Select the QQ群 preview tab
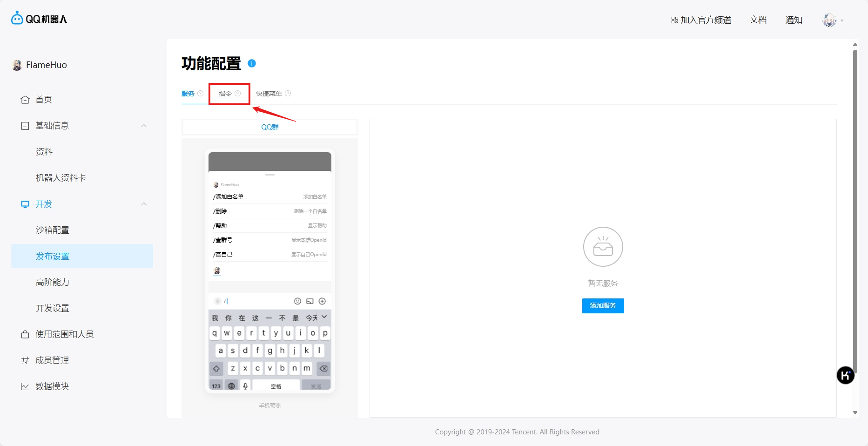Image resolution: width=868 pixels, height=446 pixels. click(x=270, y=127)
